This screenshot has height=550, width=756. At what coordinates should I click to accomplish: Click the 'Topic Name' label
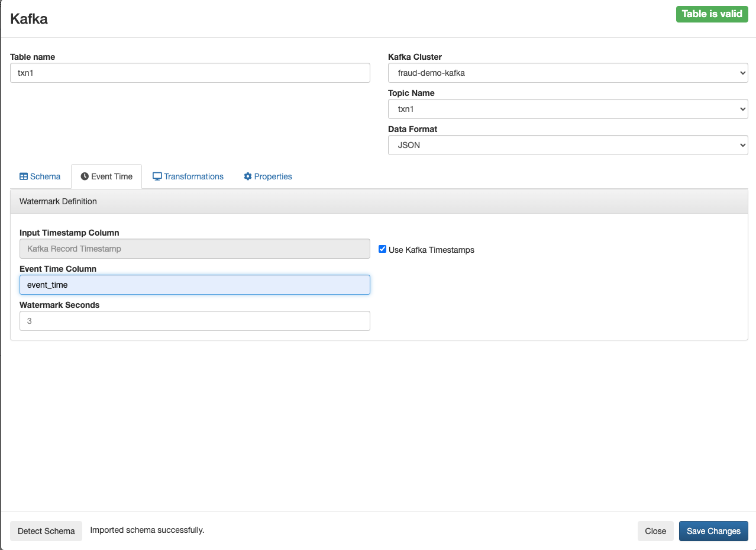point(411,93)
